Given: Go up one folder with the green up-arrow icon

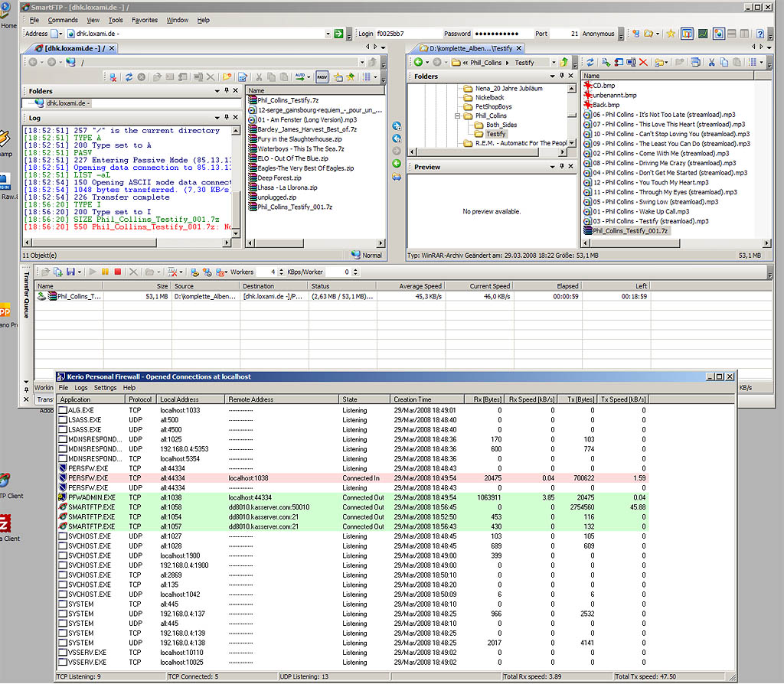Looking at the screenshot, I should 564,62.
